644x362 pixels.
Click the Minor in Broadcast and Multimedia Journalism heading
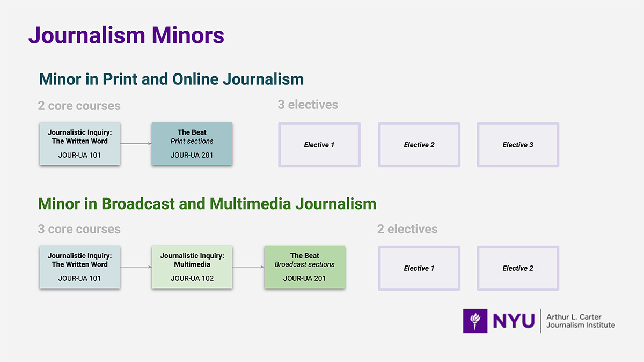(207, 204)
